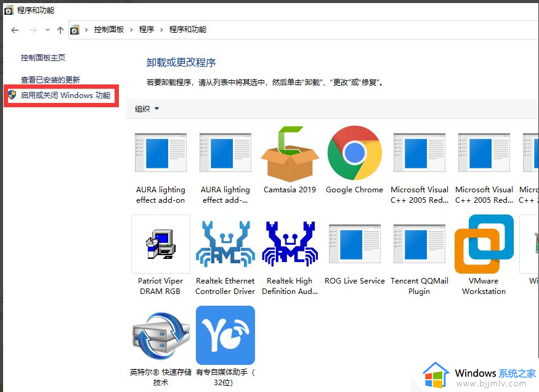Select the Tencent QQMail Plugin icon

point(419,244)
